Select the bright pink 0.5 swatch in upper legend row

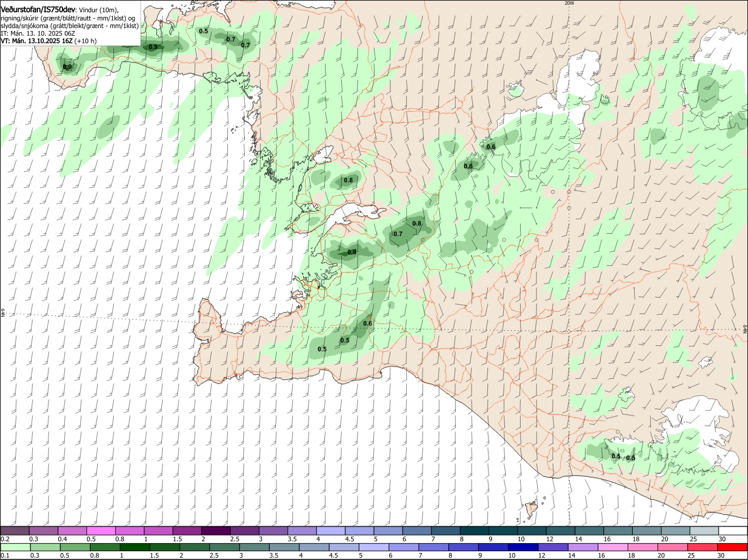pos(101,531)
